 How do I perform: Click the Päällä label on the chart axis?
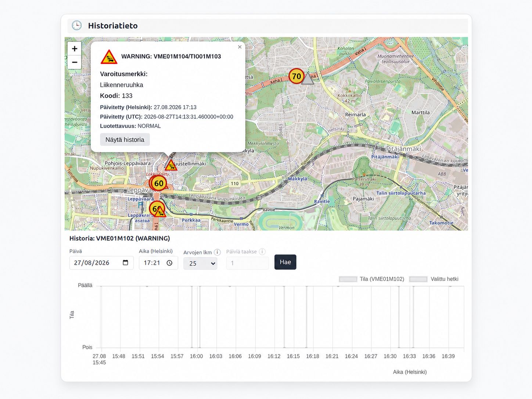(85, 285)
